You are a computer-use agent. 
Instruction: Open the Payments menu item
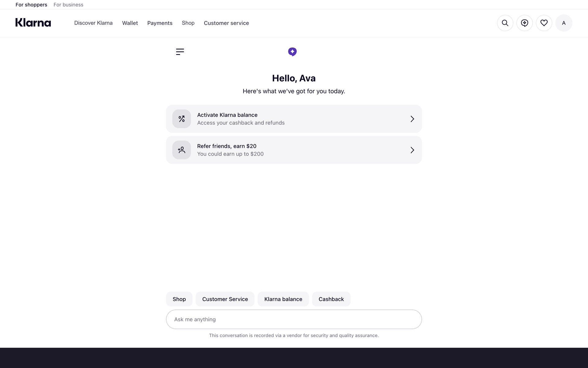(160, 23)
